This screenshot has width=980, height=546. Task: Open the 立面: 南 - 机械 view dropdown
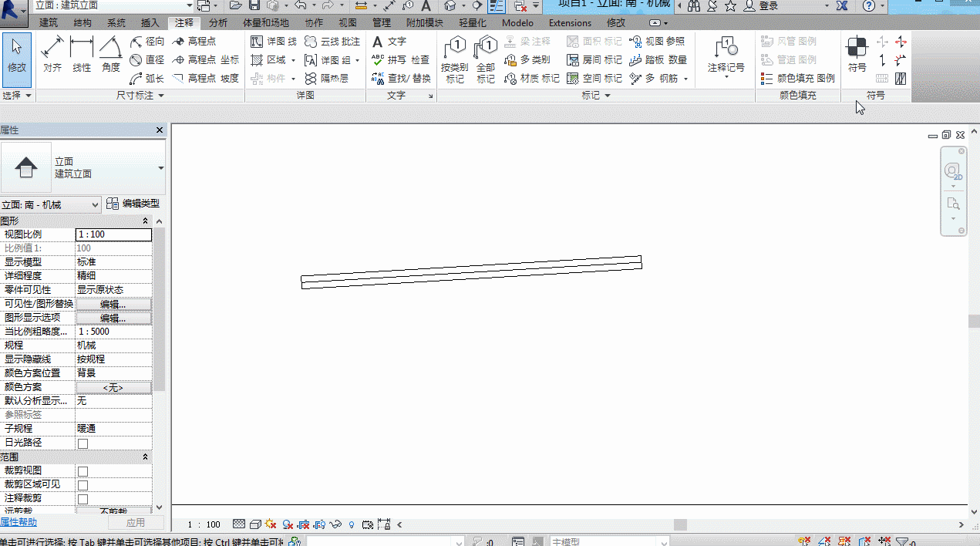point(51,204)
